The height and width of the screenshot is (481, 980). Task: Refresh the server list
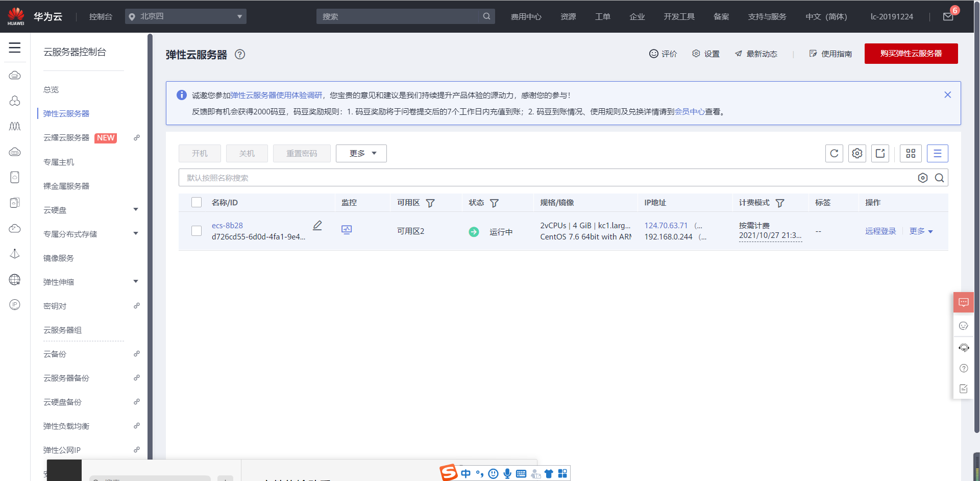834,153
